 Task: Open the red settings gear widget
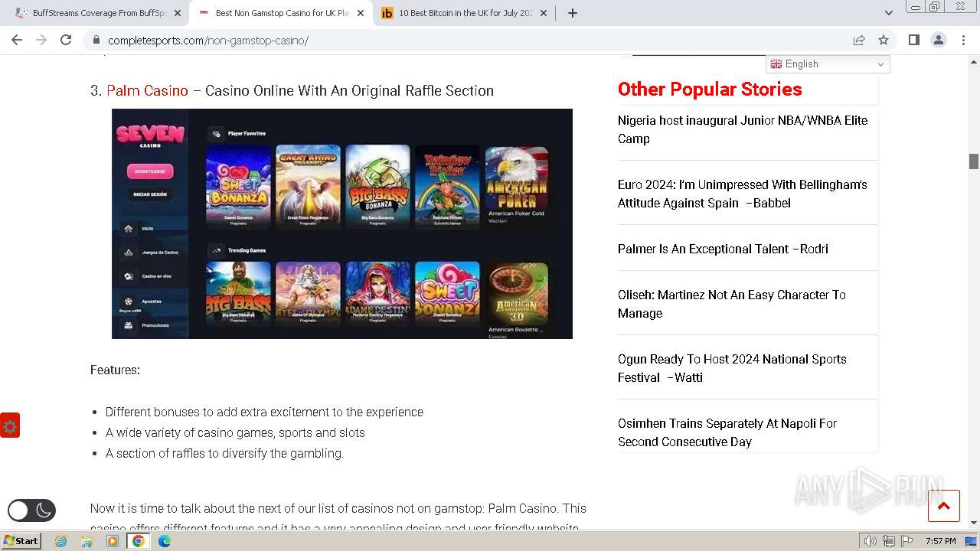click(10, 426)
